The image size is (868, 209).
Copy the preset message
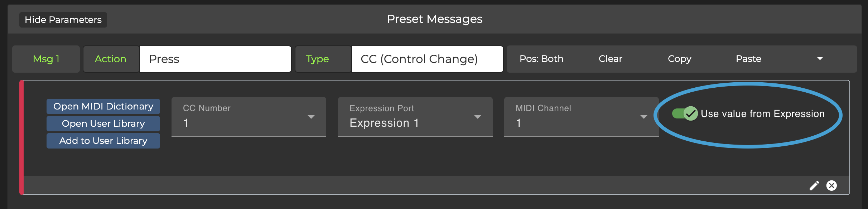tap(679, 59)
